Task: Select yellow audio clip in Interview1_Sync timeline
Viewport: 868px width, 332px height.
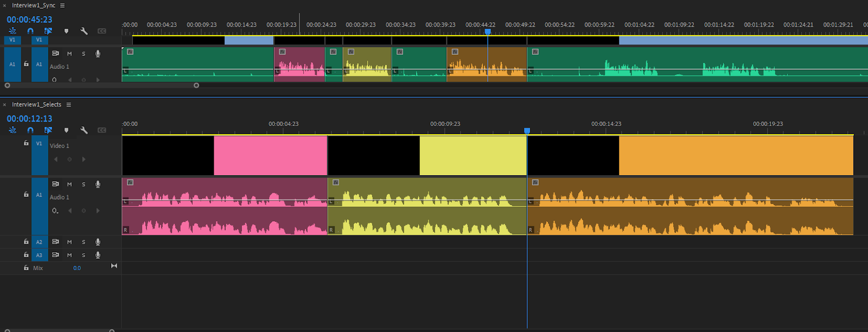Action: point(367,65)
